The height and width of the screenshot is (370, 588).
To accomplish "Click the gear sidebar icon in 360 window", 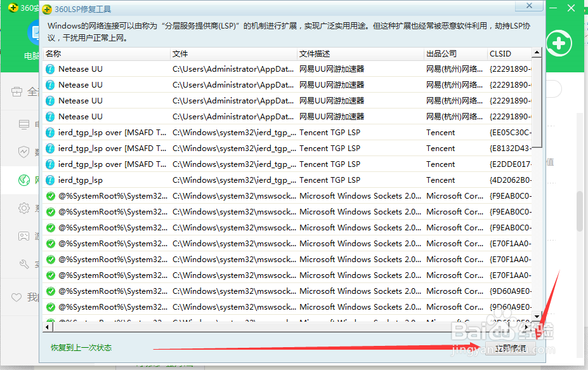I will click(x=24, y=208).
